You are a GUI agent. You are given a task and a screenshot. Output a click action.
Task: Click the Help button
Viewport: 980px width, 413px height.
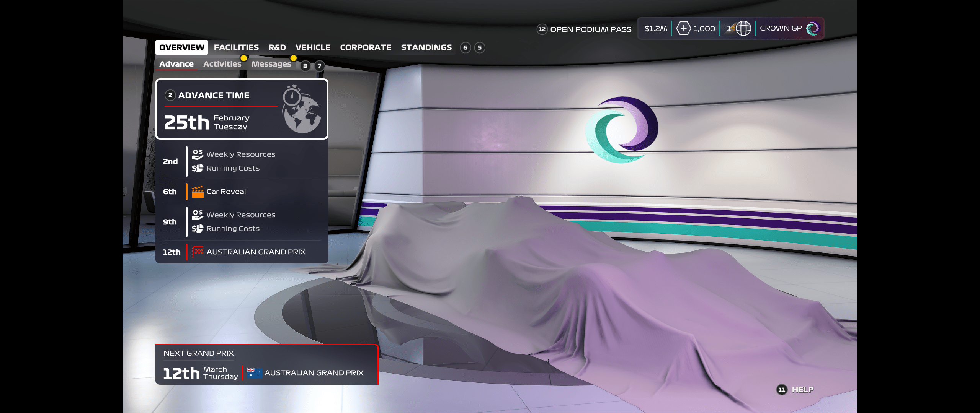point(802,390)
